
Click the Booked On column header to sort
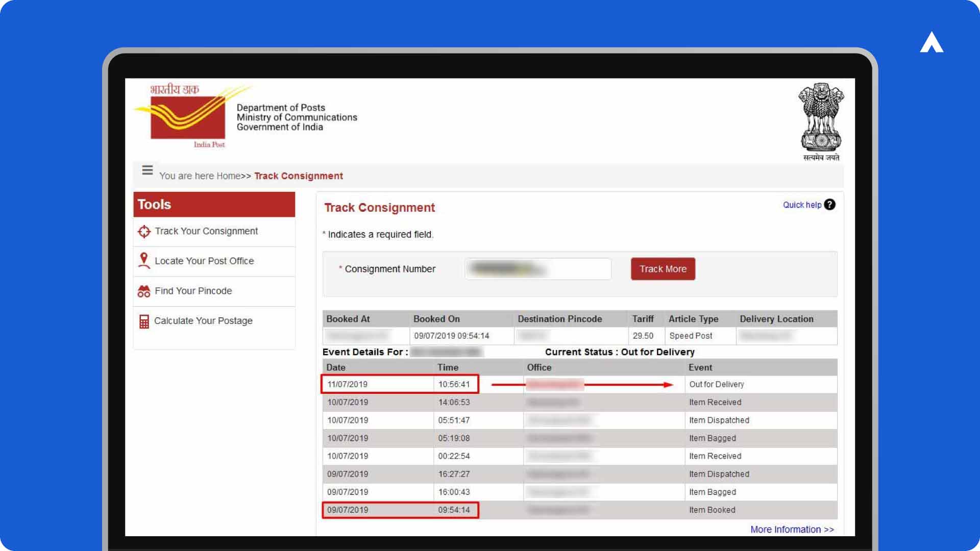point(435,318)
